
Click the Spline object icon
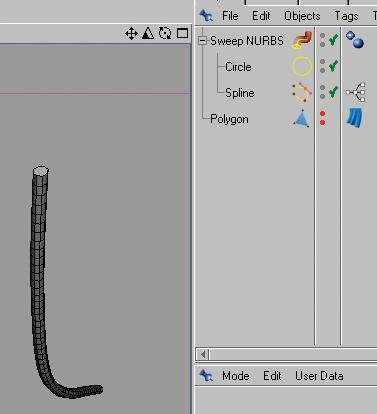click(302, 92)
